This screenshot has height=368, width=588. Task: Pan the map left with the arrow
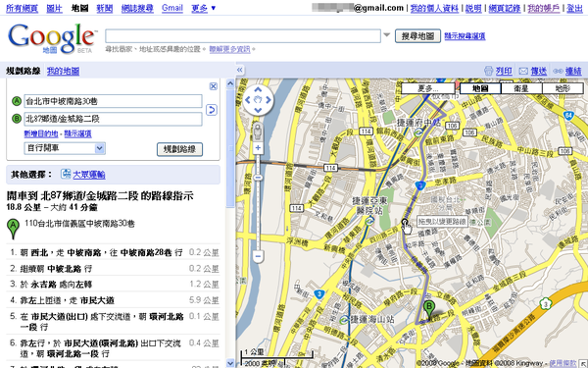(x=247, y=100)
